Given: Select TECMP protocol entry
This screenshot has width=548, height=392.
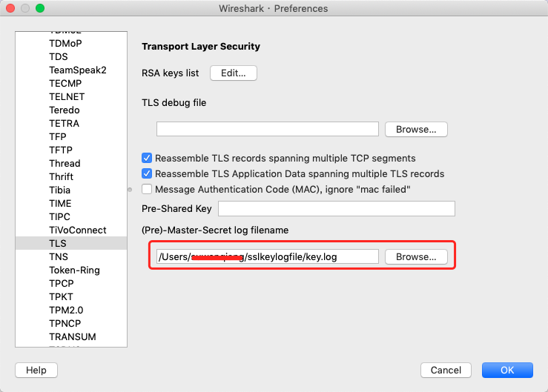Looking at the screenshot, I should (x=71, y=83).
